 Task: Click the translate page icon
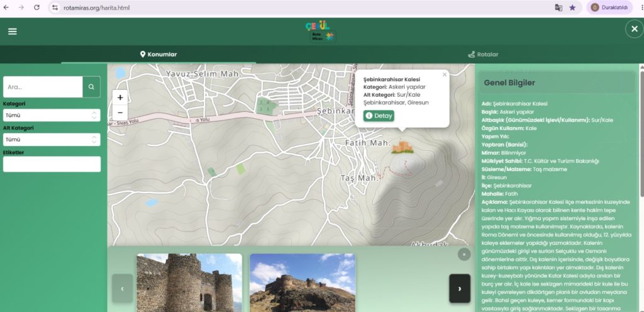tap(558, 8)
